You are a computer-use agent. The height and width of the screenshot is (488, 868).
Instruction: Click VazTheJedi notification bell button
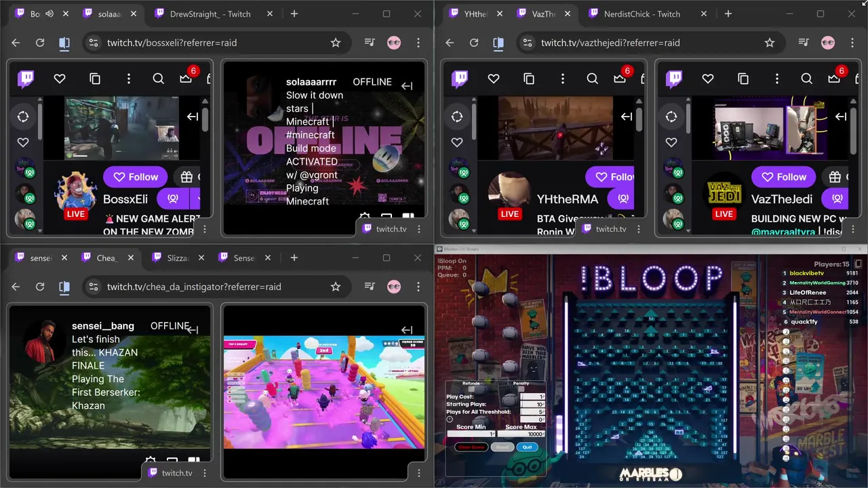835,199
